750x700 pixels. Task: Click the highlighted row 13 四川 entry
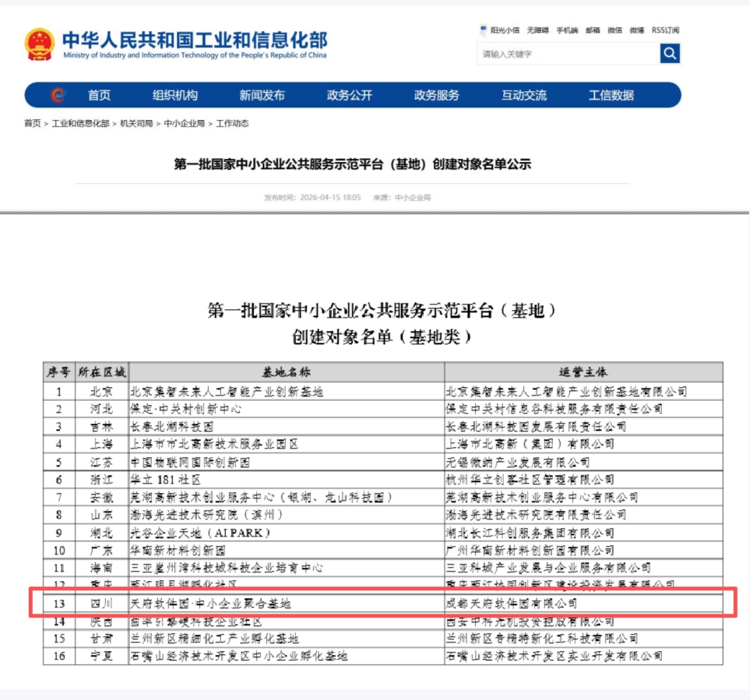coord(383,603)
